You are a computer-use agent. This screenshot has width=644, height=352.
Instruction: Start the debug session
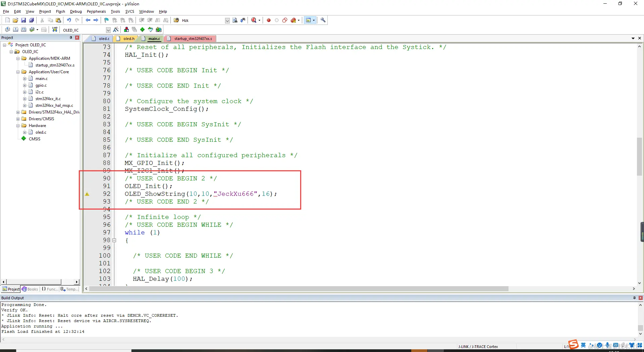(x=254, y=20)
